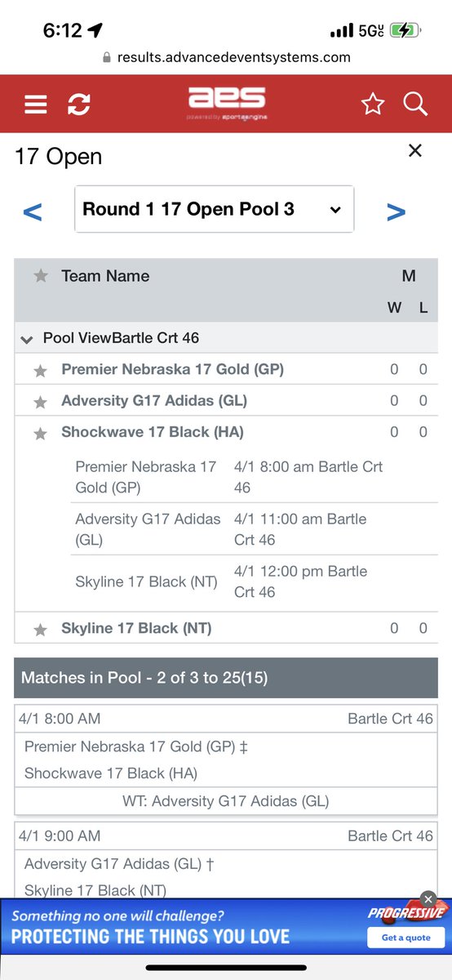The height and width of the screenshot is (980, 452).
Task: Dismiss the Progressive ad with X
Action: (428, 898)
